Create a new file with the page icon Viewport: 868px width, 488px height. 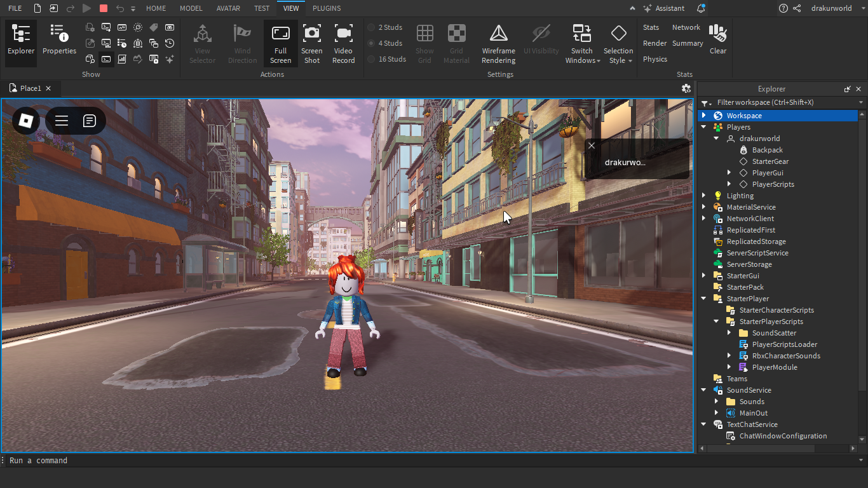click(37, 8)
